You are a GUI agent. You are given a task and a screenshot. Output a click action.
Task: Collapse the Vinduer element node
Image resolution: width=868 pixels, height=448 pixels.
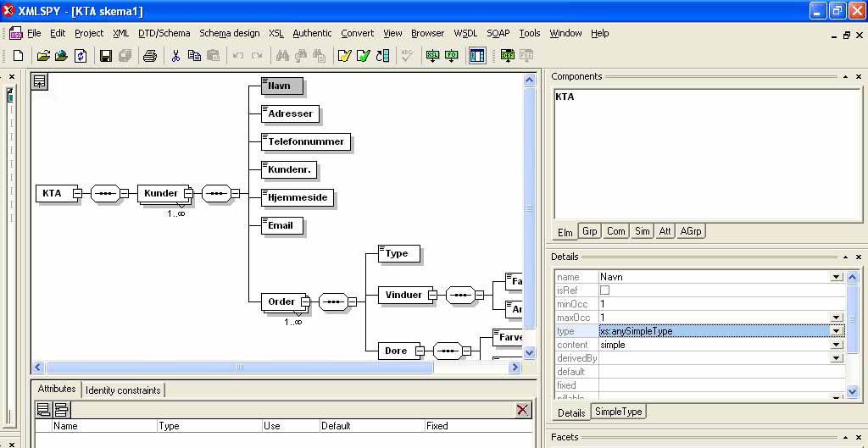pyautogui.click(x=431, y=295)
